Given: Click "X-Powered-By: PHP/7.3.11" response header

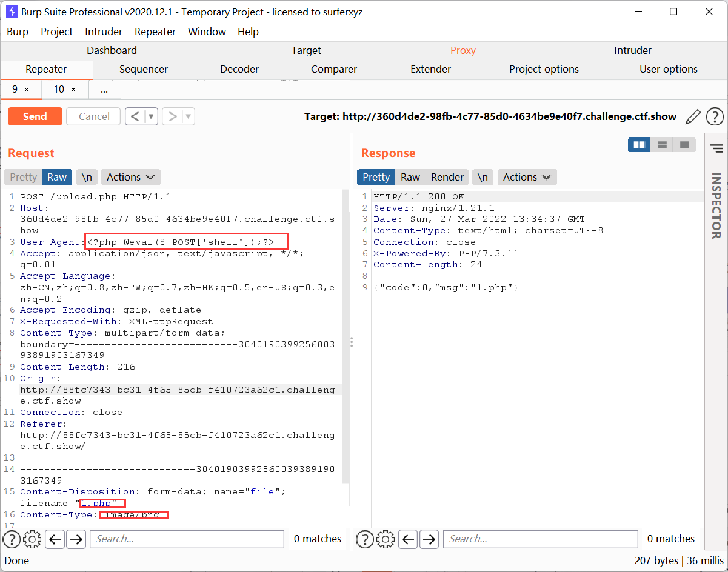Looking at the screenshot, I should tap(446, 253).
